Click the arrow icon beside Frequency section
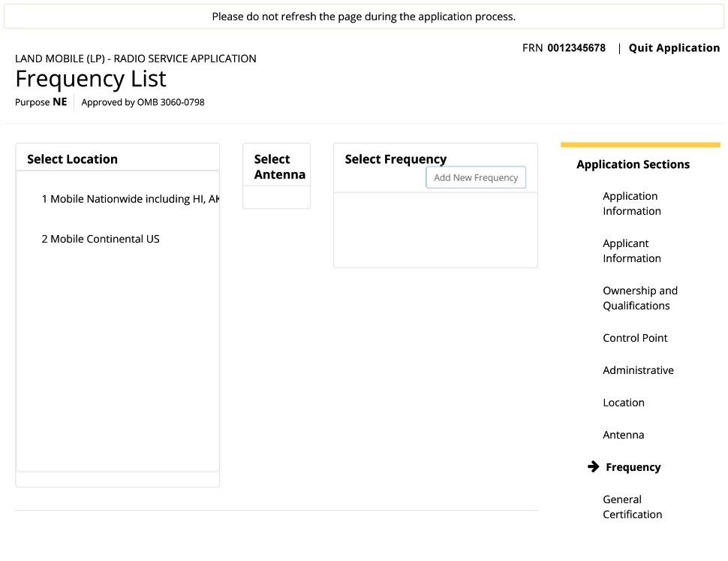This screenshot has width=728, height=561. (593, 466)
